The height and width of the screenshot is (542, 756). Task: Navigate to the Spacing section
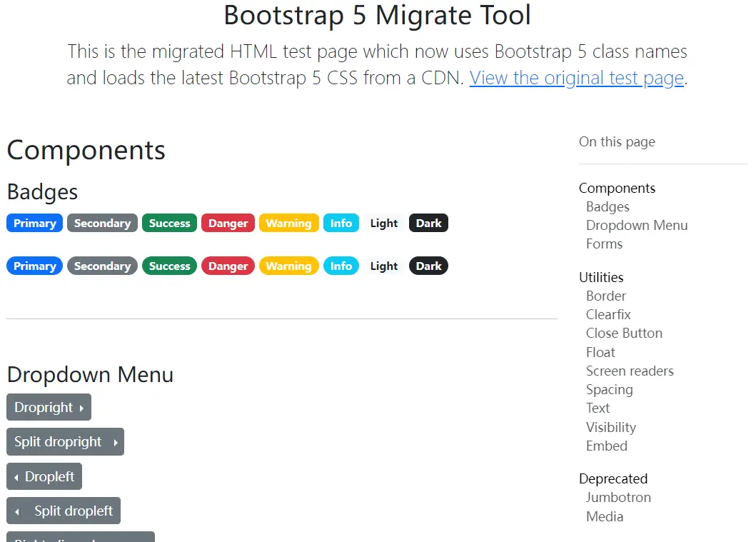610,390
